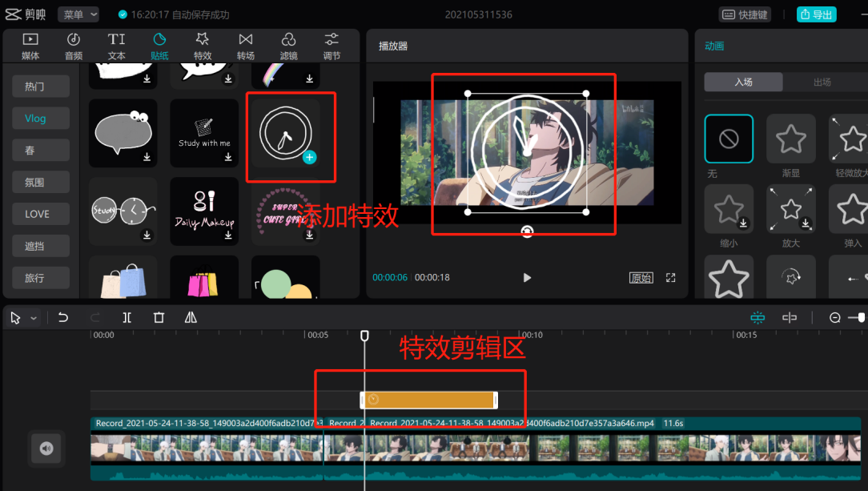Select the 春 sticker category
The height and width of the screenshot is (491, 868).
pyautogui.click(x=41, y=150)
